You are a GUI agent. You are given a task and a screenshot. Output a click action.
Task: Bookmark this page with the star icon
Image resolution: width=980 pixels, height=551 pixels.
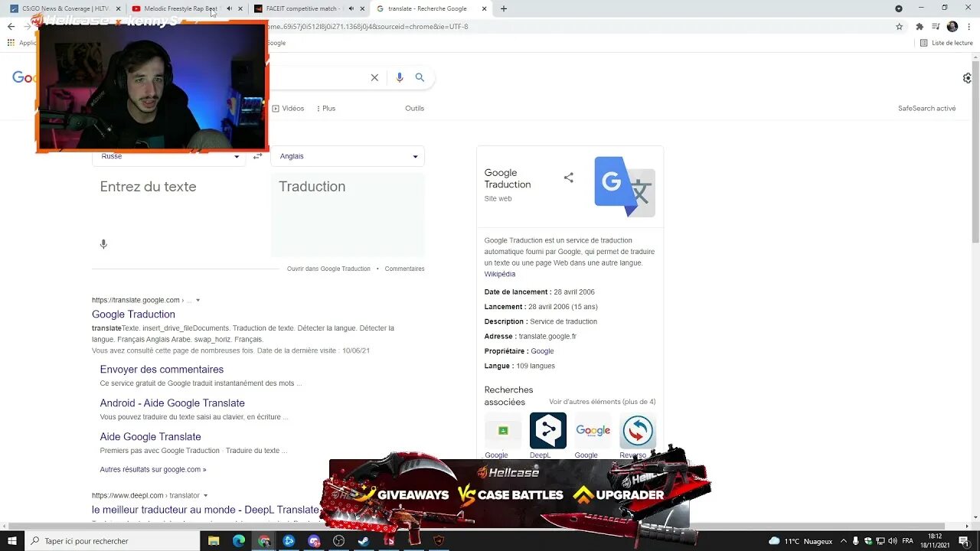coord(899,26)
